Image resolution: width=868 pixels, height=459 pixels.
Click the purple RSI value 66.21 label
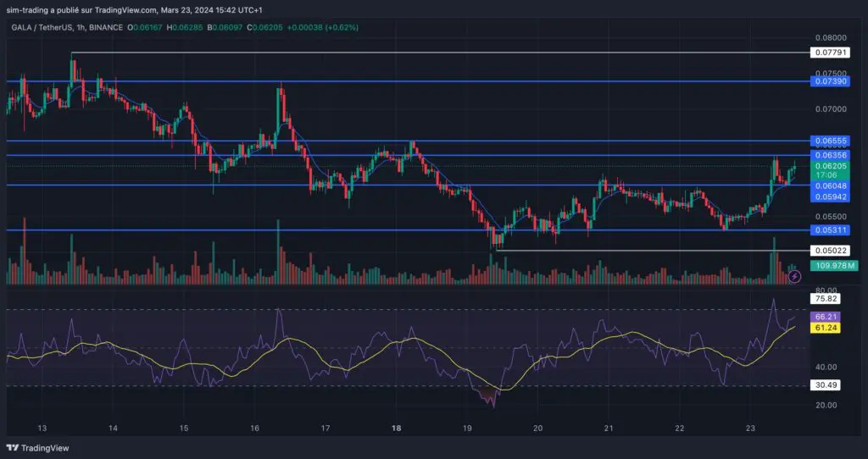point(826,316)
